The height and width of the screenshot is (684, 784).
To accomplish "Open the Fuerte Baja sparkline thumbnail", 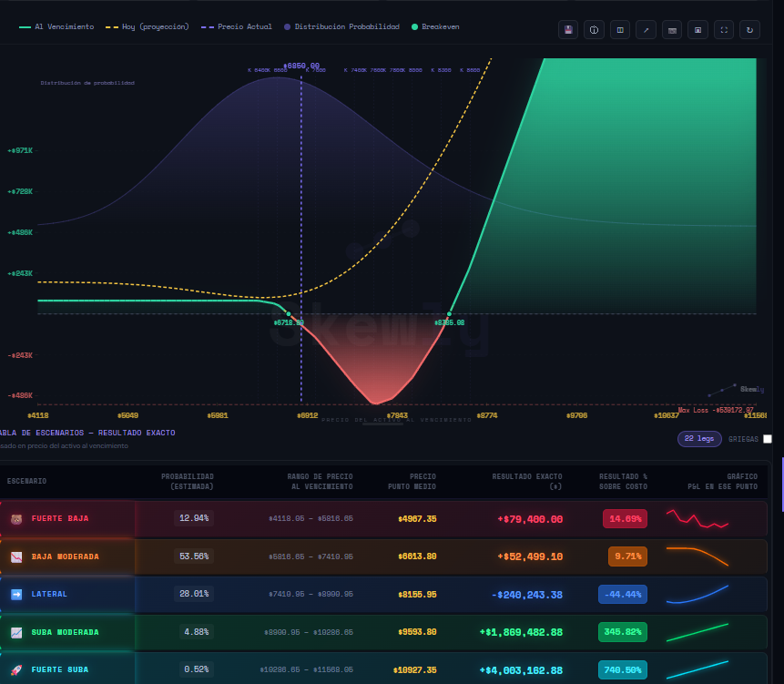I will (697, 518).
